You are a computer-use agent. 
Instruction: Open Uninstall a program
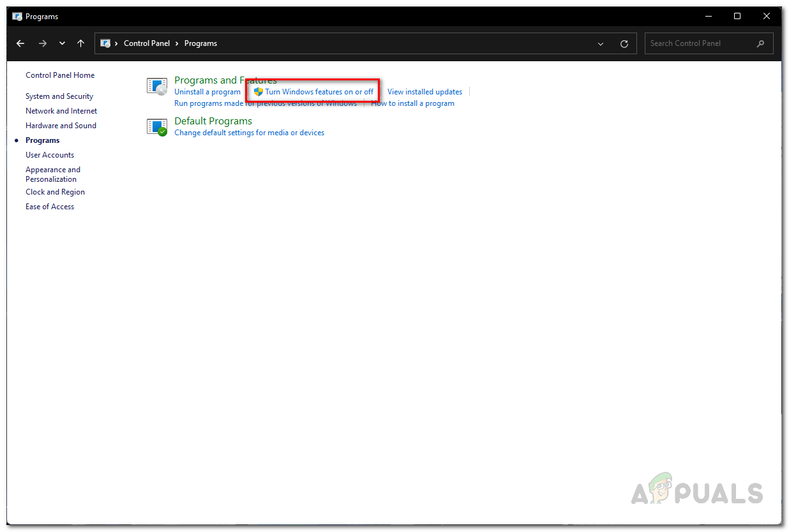click(x=207, y=91)
